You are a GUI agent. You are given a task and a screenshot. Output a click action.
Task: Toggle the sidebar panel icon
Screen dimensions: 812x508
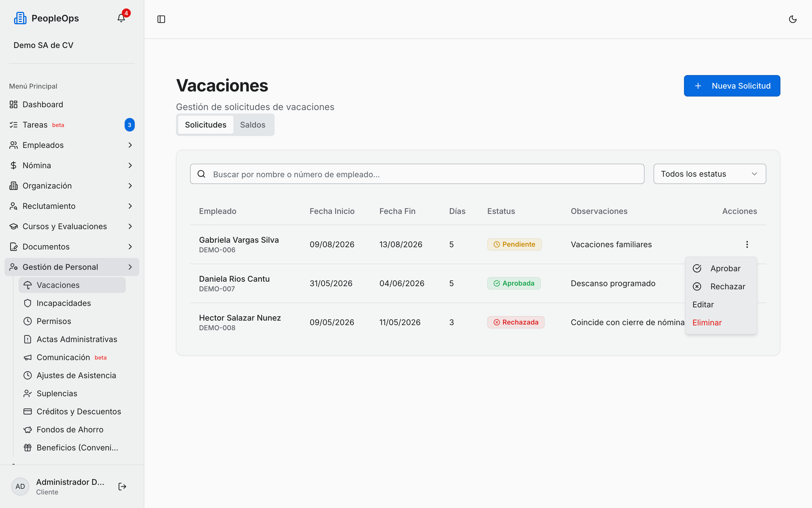pyautogui.click(x=161, y=19)
